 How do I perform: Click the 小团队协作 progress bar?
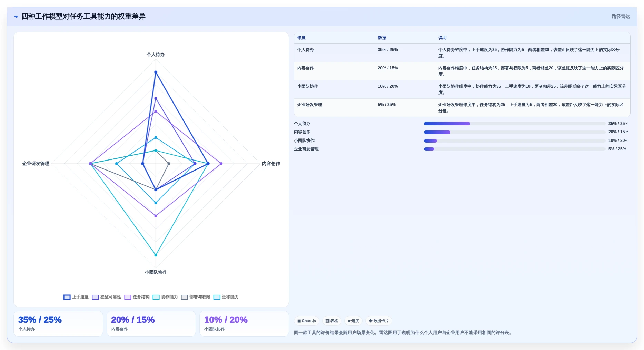pos(515,141)
